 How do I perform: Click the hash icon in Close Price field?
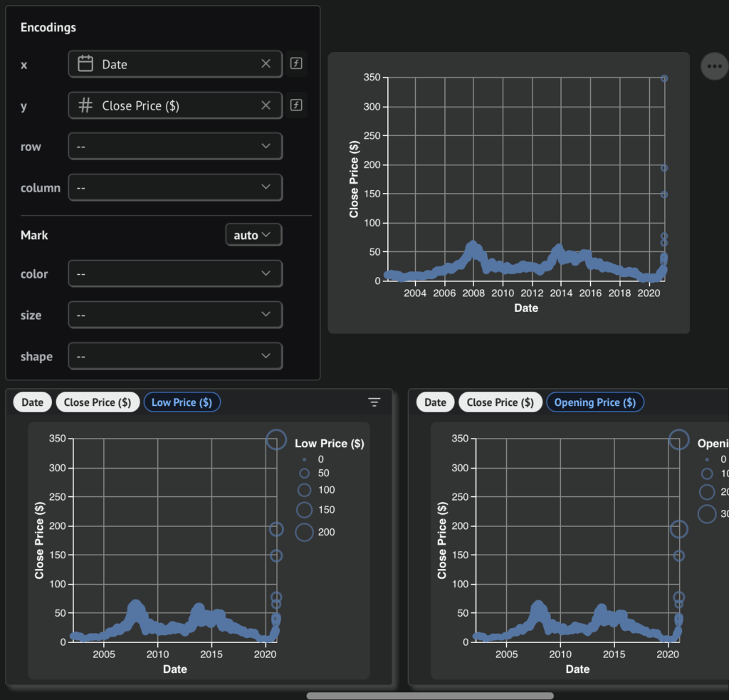(85, 105)
